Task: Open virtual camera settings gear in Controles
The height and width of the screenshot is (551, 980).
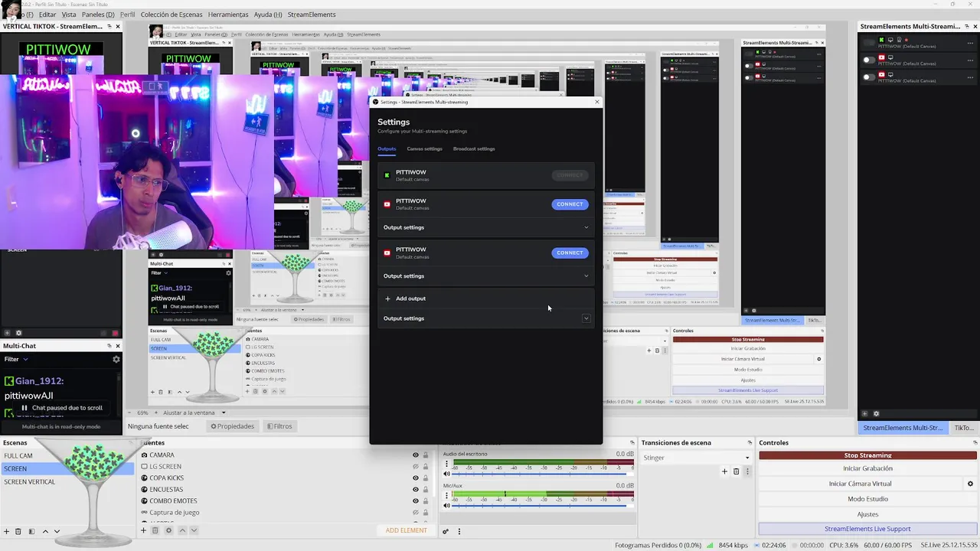Action: [x=970, y=484]
